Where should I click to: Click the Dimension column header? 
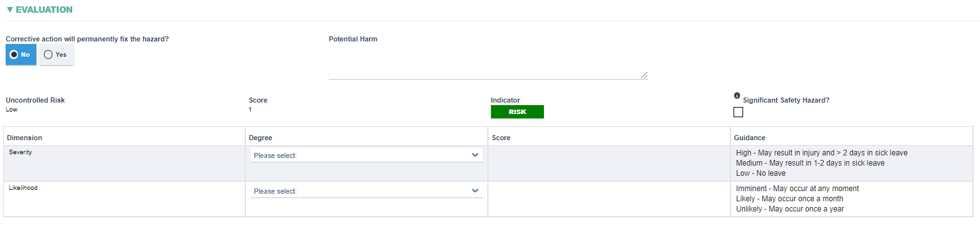pyautogui.click(x=24, y=138)
